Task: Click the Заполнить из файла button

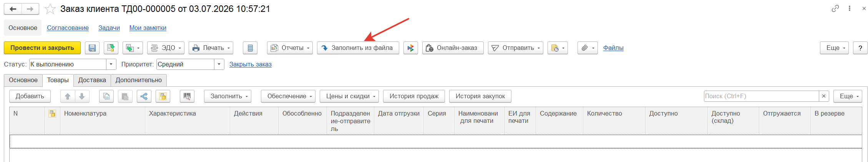Action: click(358, 48)
